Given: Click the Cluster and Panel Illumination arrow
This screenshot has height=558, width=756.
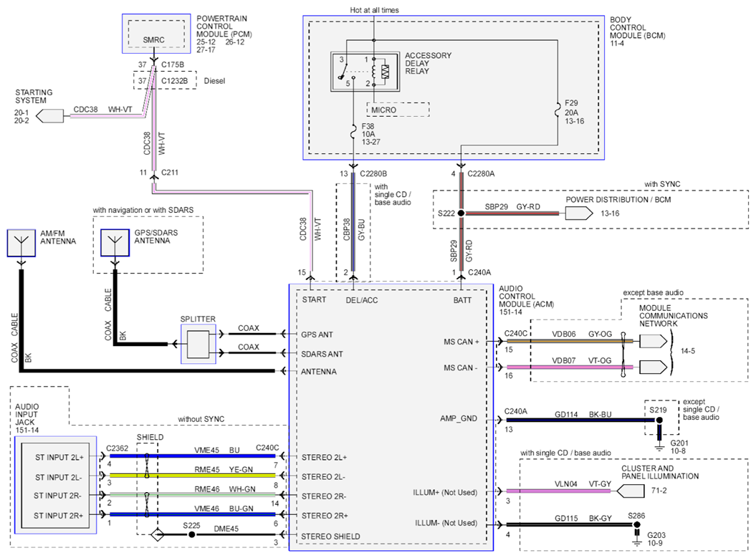Looking at the screenshot, I should point(631,491).
